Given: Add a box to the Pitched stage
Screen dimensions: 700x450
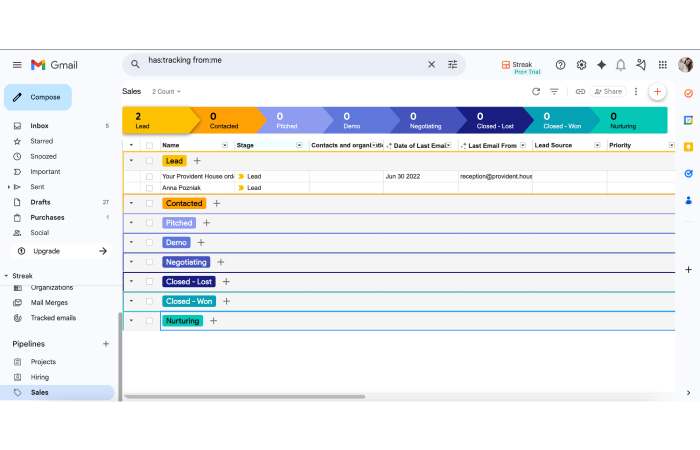Looking at the screenshot, I should (206, 223).
